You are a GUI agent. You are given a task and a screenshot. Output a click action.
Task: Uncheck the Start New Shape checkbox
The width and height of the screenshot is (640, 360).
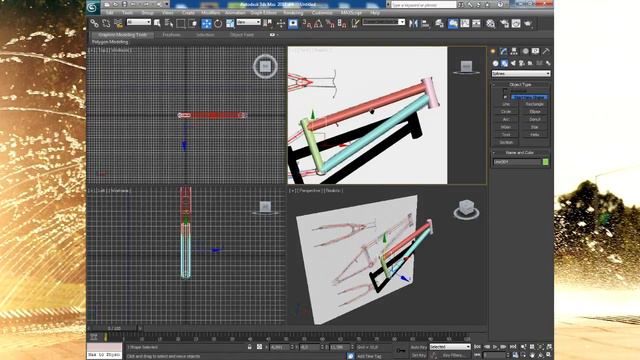point(505,97)
